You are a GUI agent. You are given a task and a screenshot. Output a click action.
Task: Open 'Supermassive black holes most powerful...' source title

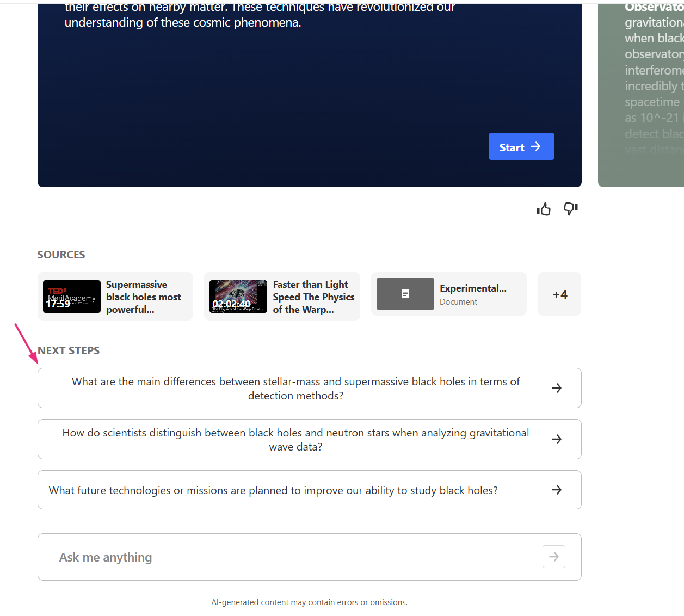(144, 297)
